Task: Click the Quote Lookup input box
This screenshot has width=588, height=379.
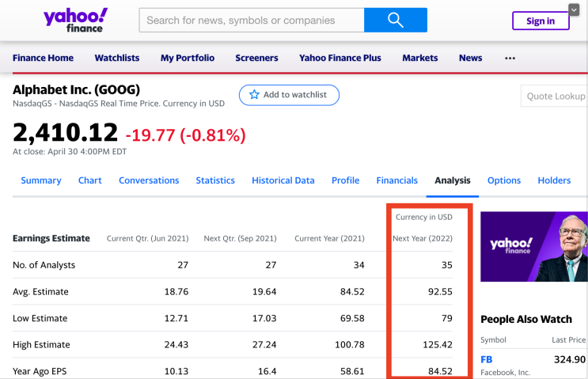Action: 556,97
